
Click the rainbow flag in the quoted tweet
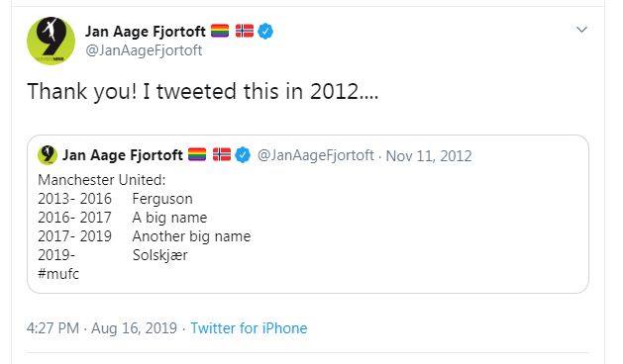click(x=197, y=154)
